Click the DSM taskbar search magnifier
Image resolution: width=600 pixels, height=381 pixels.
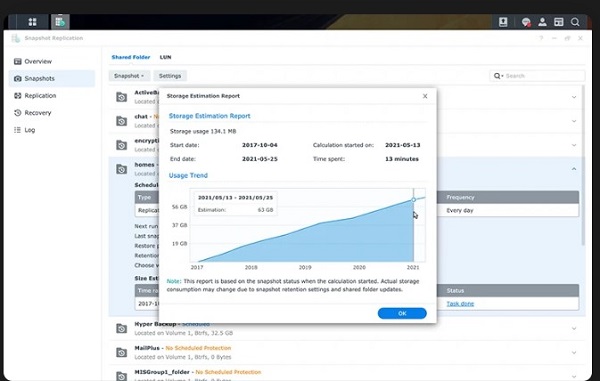coord(575,22)
